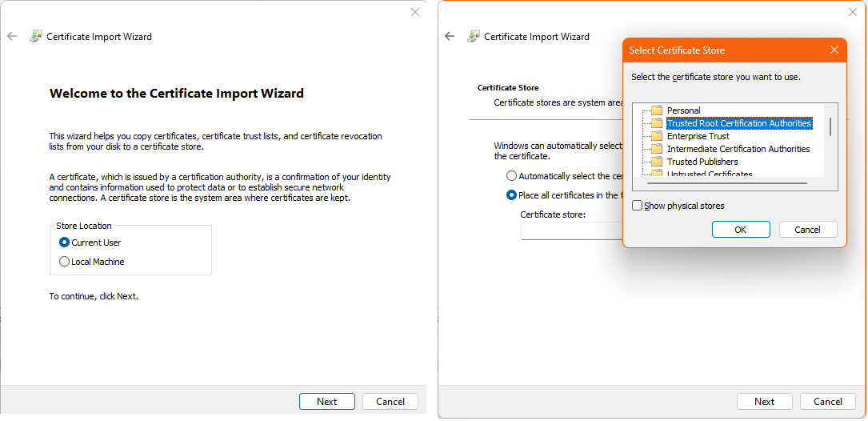The height and width of the screenshot is (421, 868).
Task: Click the Intermediate Certification Authorities folder icon
Action: click(x=657, y=149)
